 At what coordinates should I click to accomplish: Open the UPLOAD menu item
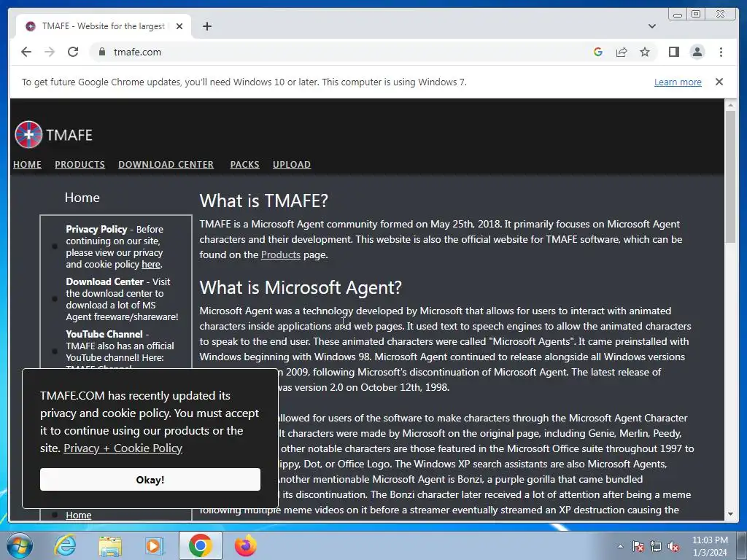point(292,164)
